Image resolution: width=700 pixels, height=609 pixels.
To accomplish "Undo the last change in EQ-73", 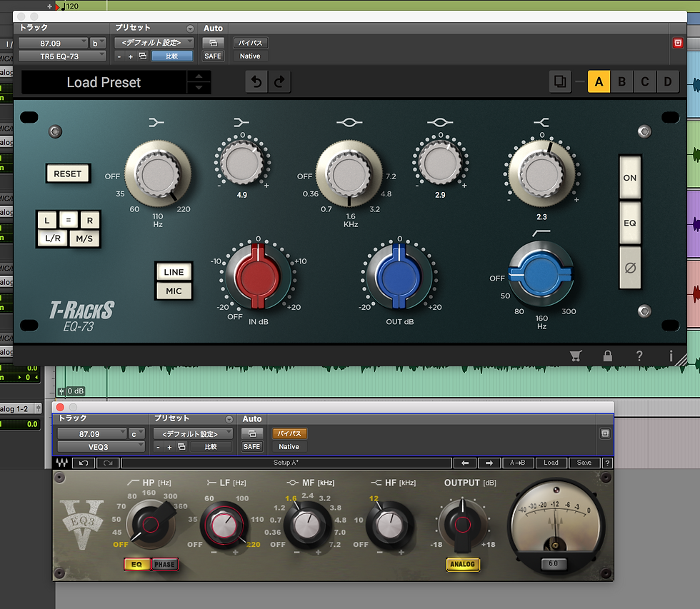I will click(x=256, y=82).
